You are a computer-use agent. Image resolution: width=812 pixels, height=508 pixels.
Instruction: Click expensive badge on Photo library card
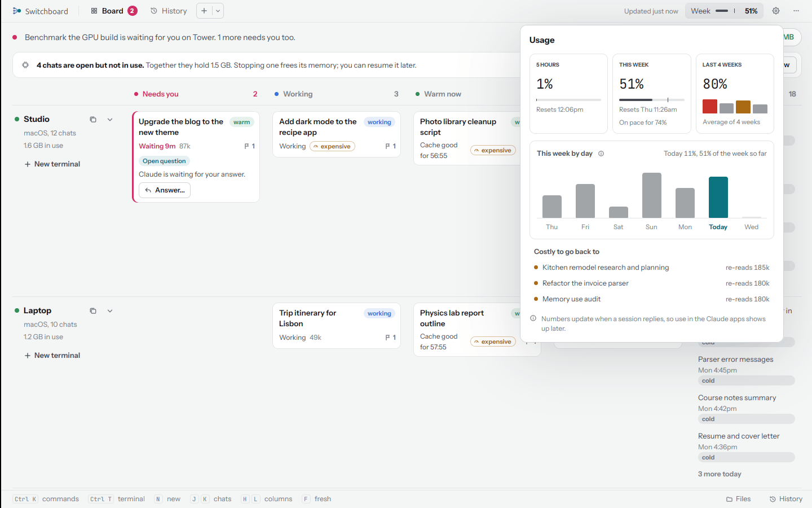click(493, 150)
